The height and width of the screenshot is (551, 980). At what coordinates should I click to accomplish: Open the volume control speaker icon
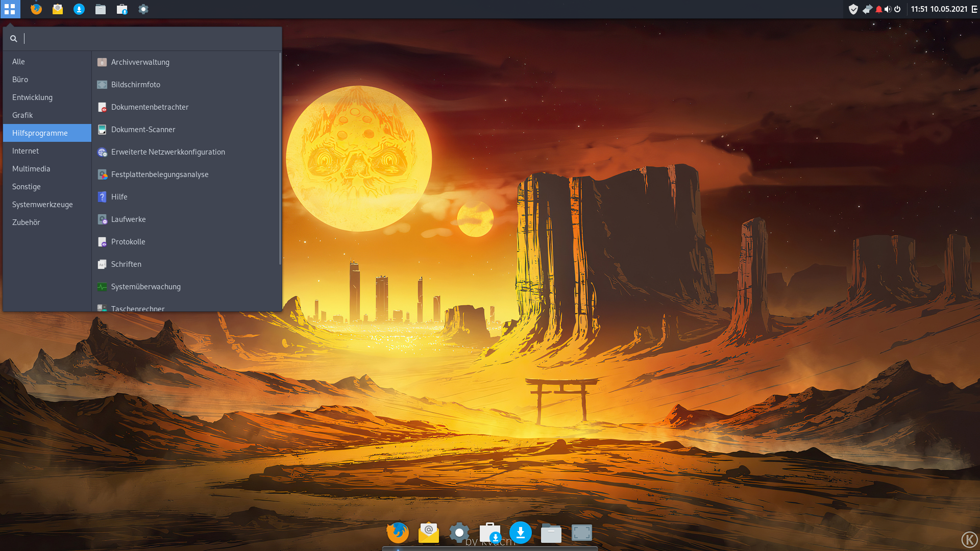click(888, 9)
